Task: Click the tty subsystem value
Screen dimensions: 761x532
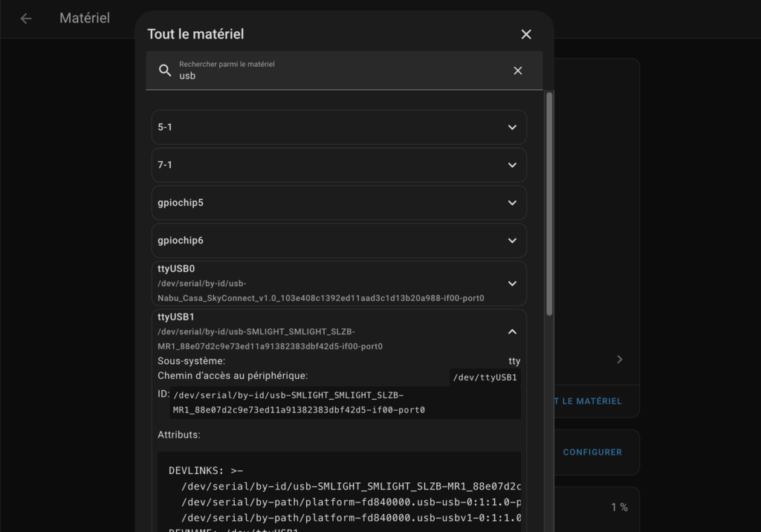Action: [x=514, y=361]
